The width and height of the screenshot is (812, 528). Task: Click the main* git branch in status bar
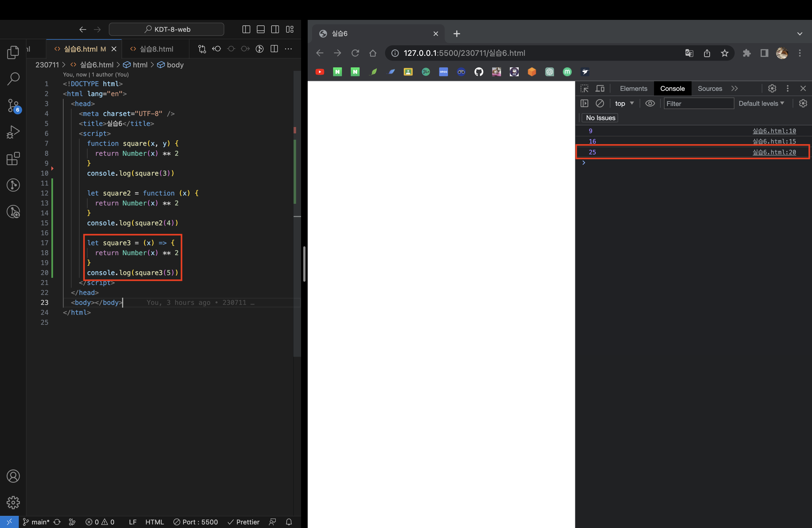pos(36,522)
